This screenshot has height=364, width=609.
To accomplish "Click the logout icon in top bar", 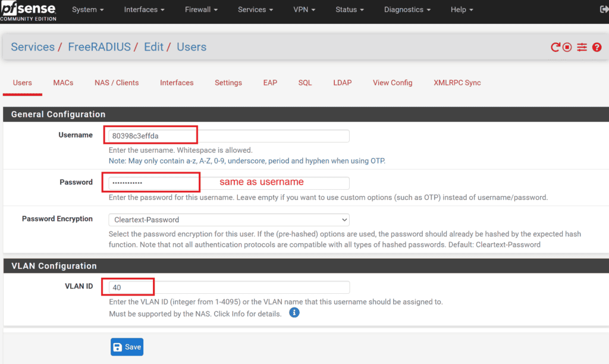I will point(604,10).
